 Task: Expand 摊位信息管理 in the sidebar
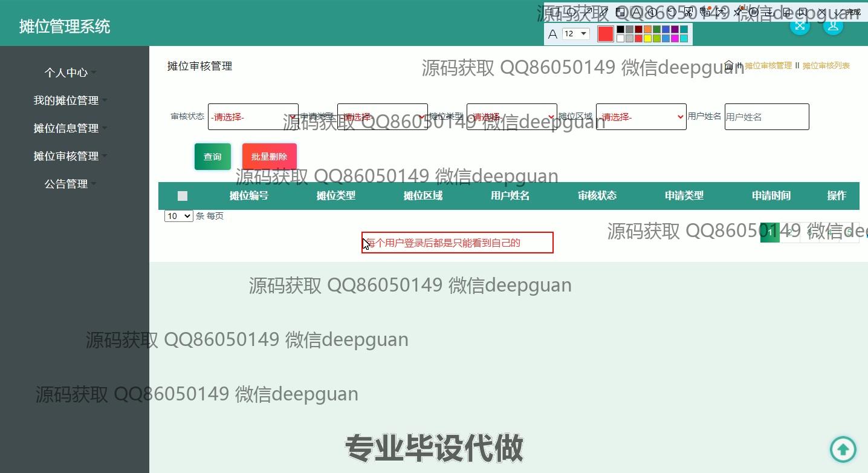tap(70, 128)
